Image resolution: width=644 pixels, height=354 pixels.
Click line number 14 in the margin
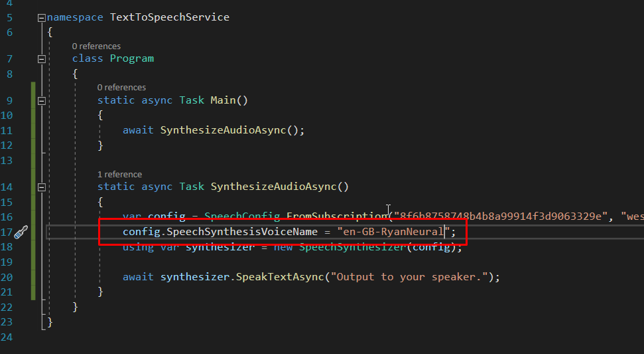7,187
